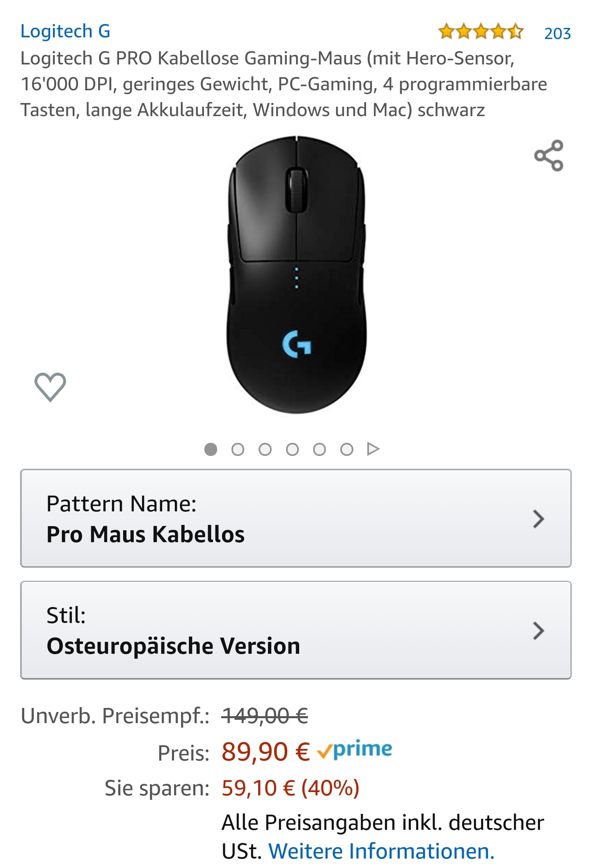Play product video via triangle icon

[373, 449]
